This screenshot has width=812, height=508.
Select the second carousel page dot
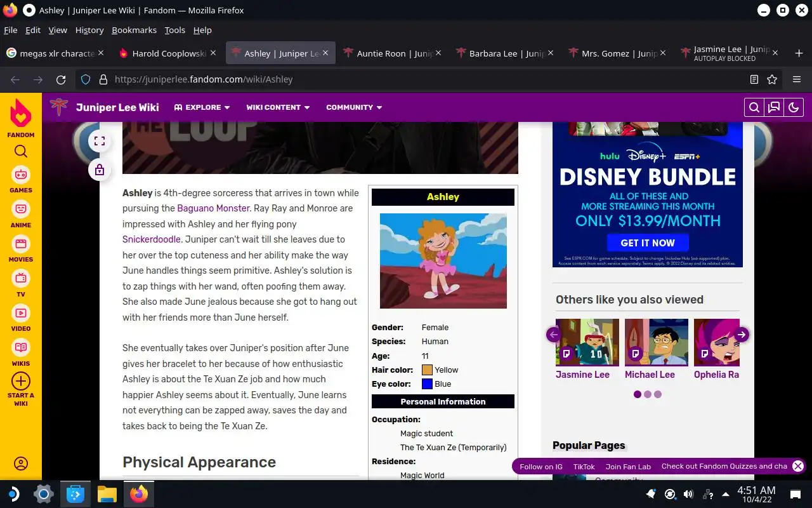pos(648,394)
